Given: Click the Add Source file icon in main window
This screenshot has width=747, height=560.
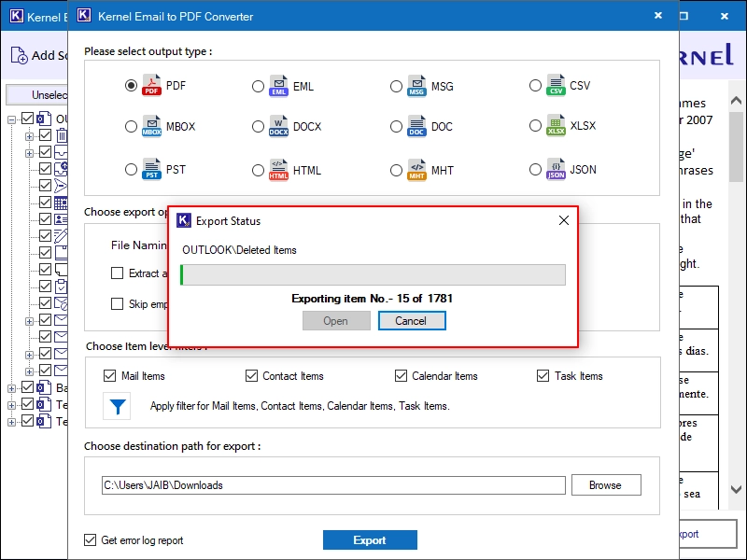Looking at the screenshot, I should 19,55.
